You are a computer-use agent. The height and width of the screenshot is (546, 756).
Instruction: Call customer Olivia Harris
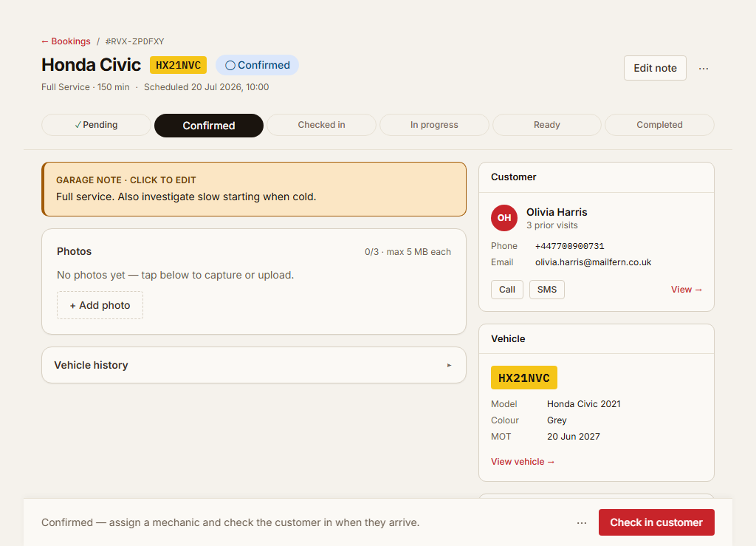[x=506, y=290]
